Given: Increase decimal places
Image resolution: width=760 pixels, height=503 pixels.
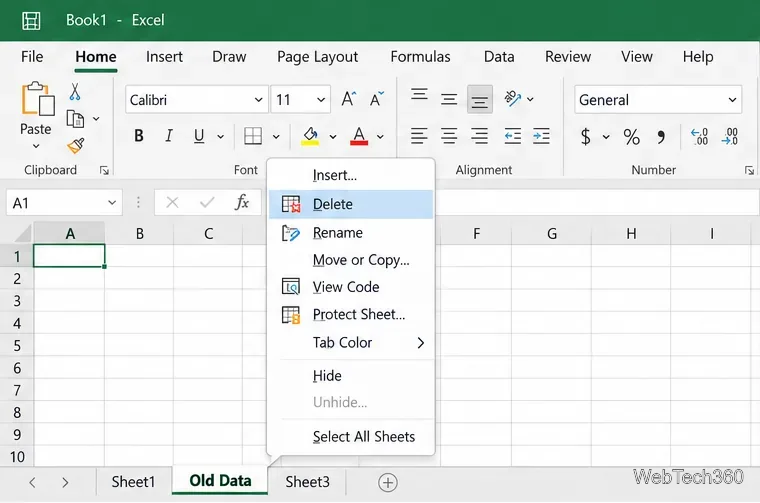Looking at the screenshot, I should click(699, 137).
